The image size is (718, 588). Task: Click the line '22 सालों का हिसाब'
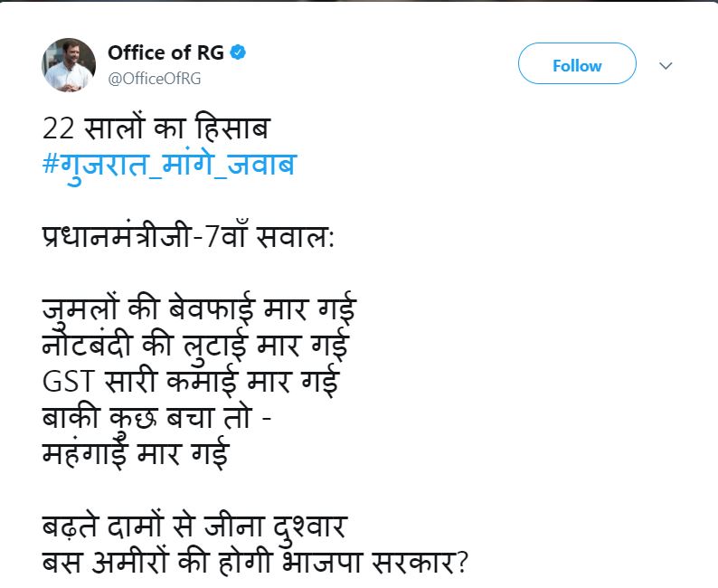(156, 129)
